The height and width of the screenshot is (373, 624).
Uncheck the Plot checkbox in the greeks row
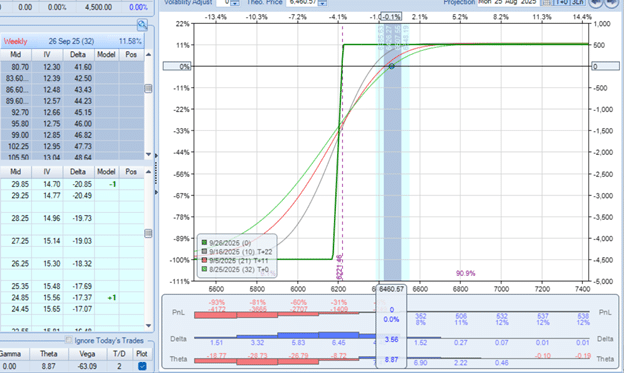[142, 366]
